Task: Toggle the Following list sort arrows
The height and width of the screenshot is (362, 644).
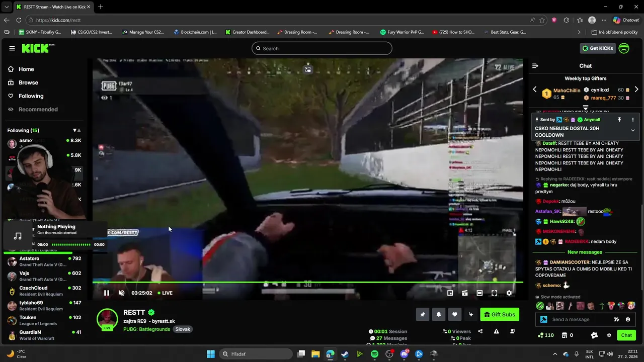Action: point(76,130)
